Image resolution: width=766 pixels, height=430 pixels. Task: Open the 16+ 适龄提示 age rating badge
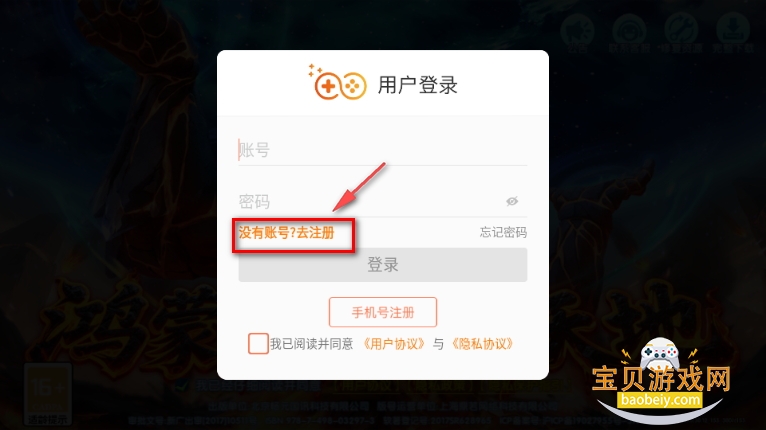pyautogui.click(x=48, y=394)
